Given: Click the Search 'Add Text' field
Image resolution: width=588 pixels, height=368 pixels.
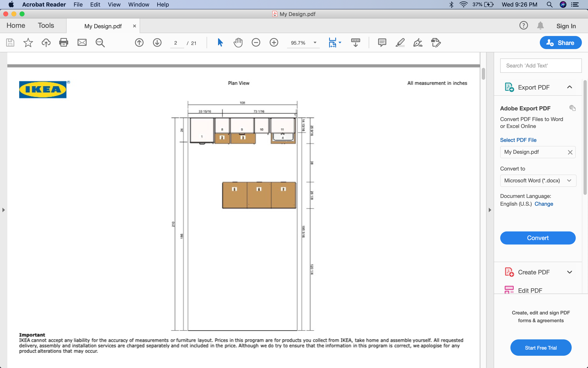Looking at the screenshot, I should [541, 65].
